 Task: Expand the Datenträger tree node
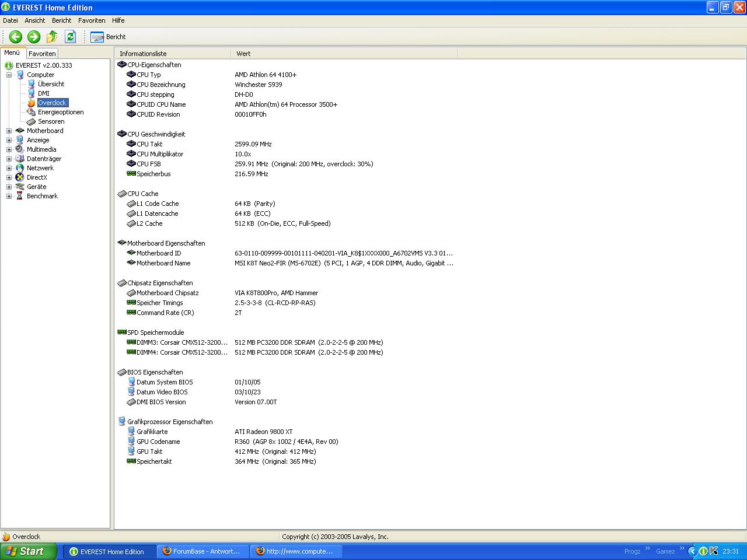pos(9,159)
